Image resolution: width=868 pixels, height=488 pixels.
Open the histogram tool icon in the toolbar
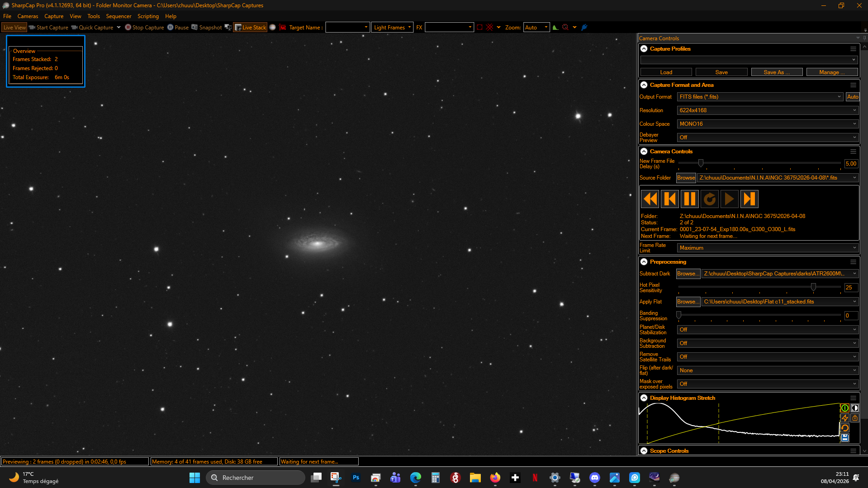click(x=555, y=28)
